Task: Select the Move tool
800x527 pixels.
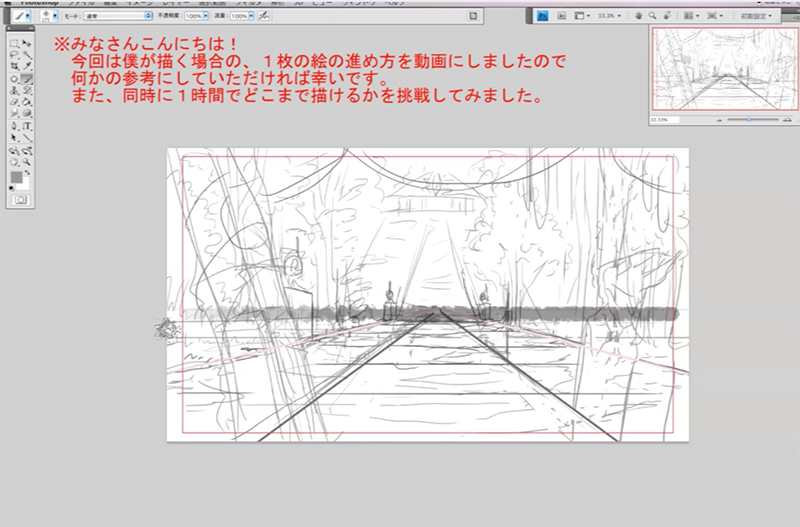Action: (27, 44)
